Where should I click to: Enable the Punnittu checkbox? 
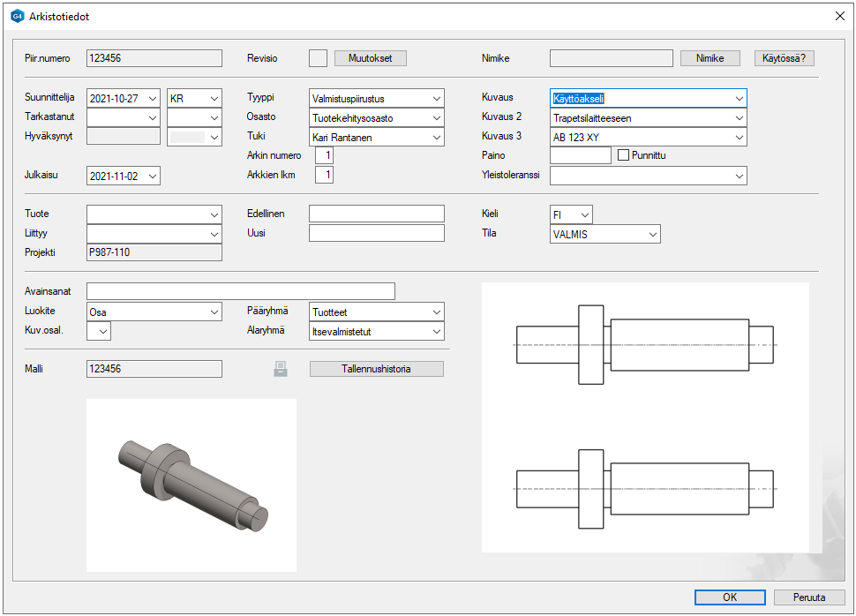pyautogui.click(x=624, y=155)
